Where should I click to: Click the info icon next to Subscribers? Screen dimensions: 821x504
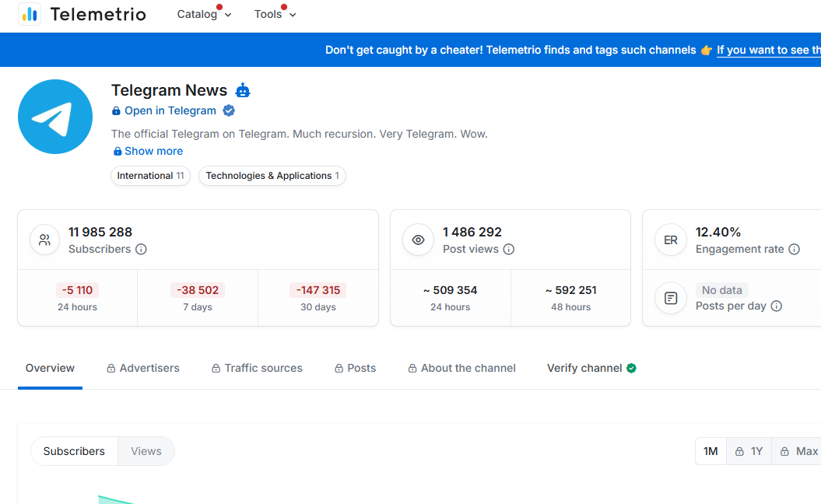[x=141, y=249]
